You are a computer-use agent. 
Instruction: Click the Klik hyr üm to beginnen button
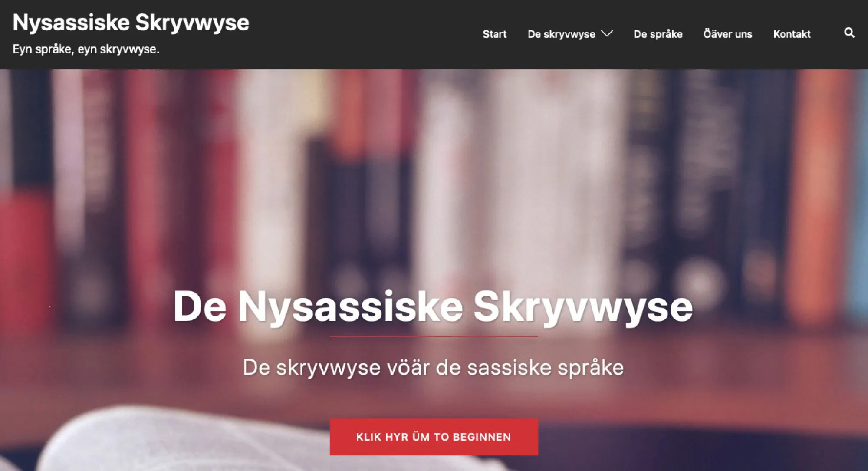(434, 437)
